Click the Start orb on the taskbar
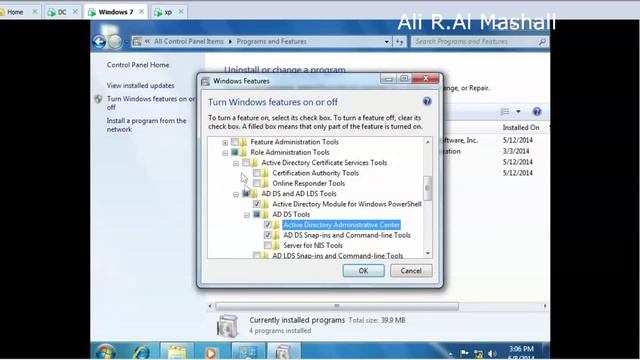This screenshot has width=640, height=360. click(105, 352)
